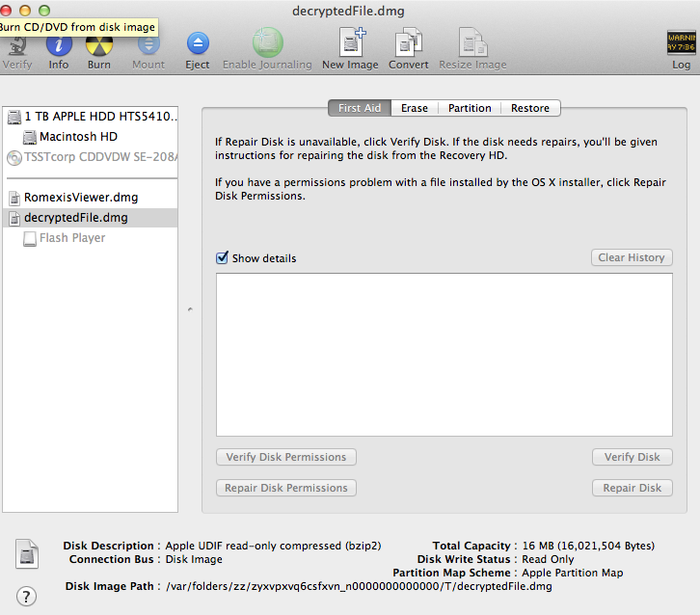Click the Convert toolbar icon
This screenshot has width=700, height=615.
point(409,42)
